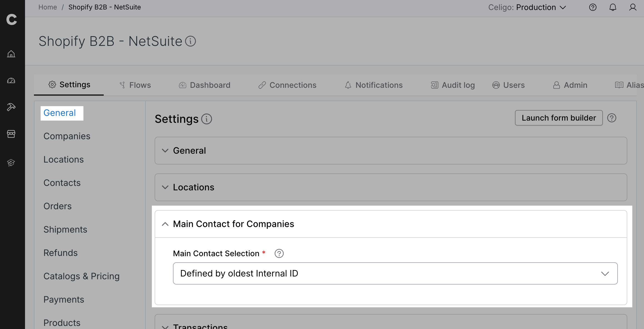Switch to the Connections tab

coord(287,85)
